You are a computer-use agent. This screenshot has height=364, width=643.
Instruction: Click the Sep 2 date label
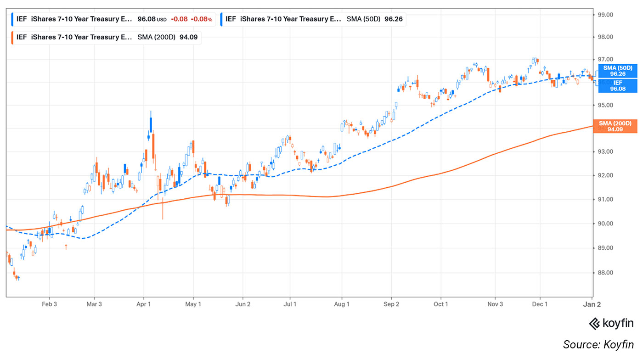pyautogui.click(x=391, y=304)
